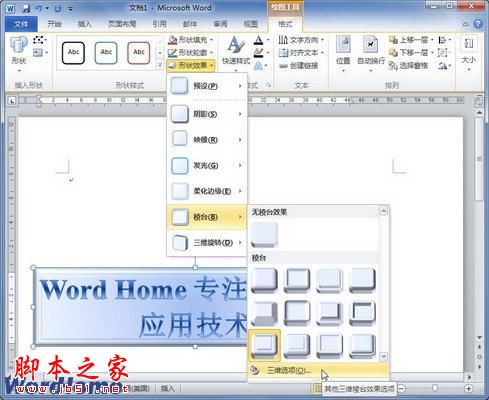Open the 形状 shapes gallery button

19,53
